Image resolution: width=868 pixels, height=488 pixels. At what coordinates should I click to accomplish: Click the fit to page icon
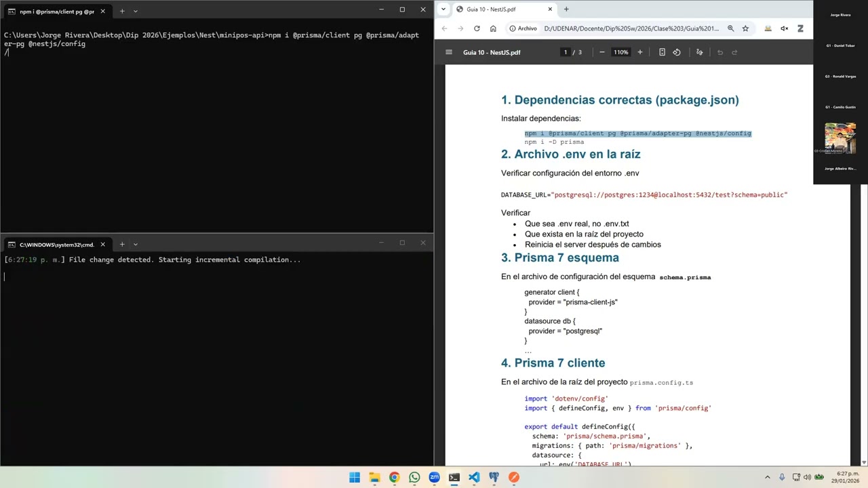click(662, 52)
